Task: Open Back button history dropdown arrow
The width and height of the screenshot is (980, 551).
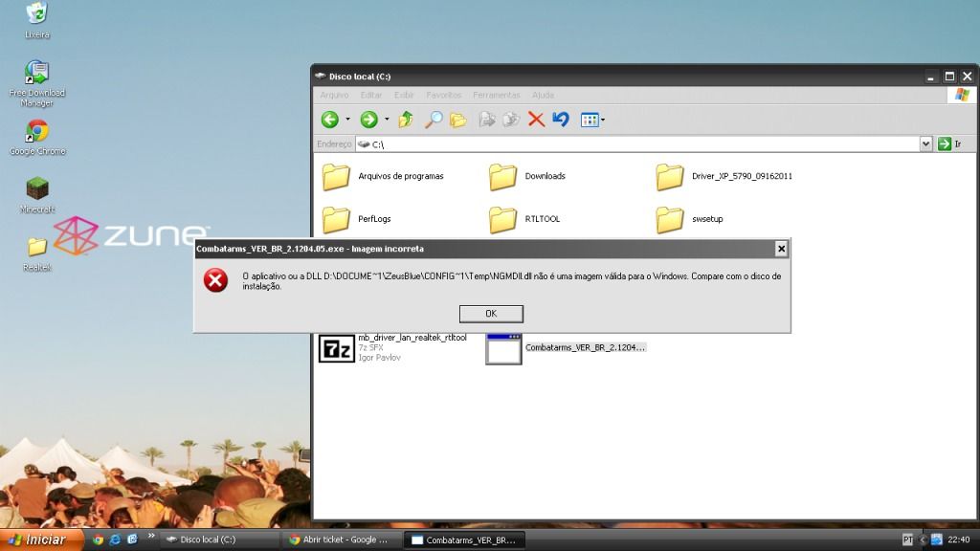Action: 347,120
